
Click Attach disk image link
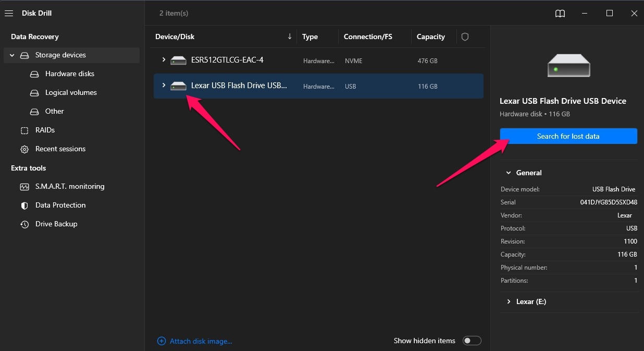[201, 341]
